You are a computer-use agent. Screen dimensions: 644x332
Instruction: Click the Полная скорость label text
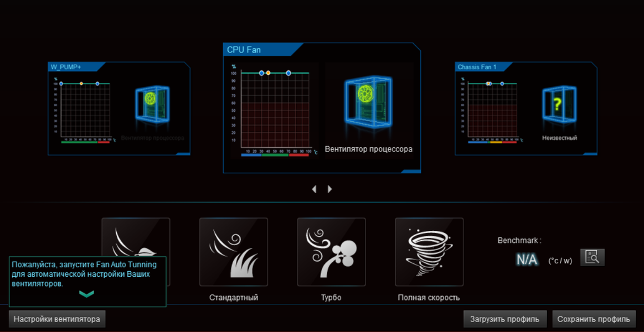tap(429, 298)
